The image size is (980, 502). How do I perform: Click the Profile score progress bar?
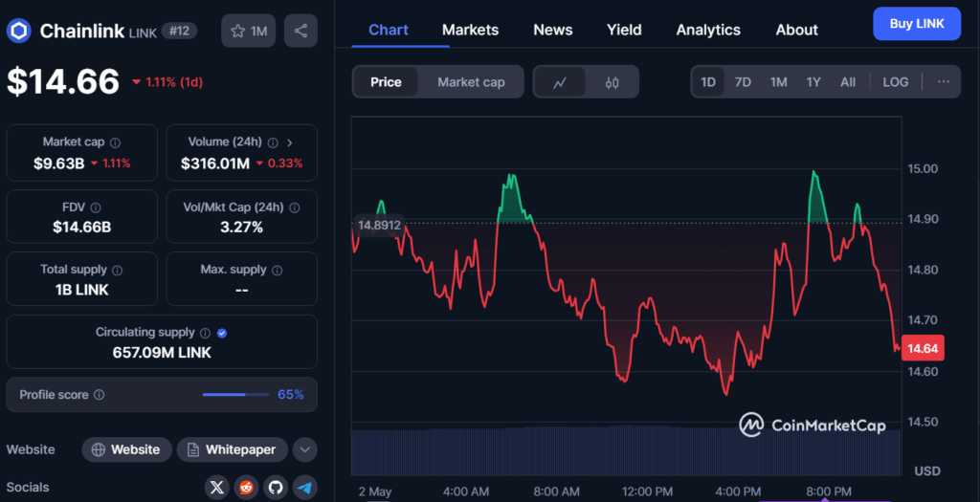tap(235, 395)
